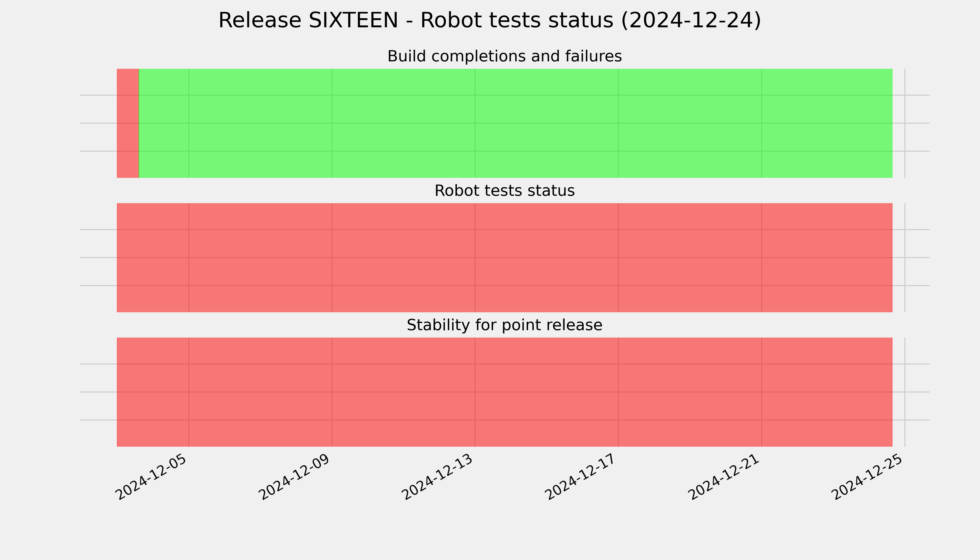Viewport: 980px width, 560px height.
Task: Click the Build completions and failures heading
Action: pyautogui.click(x=504, y=56)
